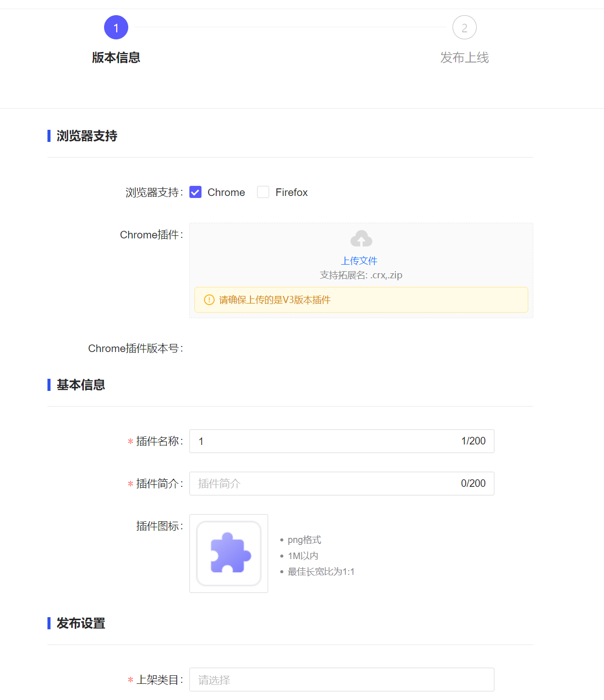
Task: Click the 发布上线 step label
Action: pos(465,58)
